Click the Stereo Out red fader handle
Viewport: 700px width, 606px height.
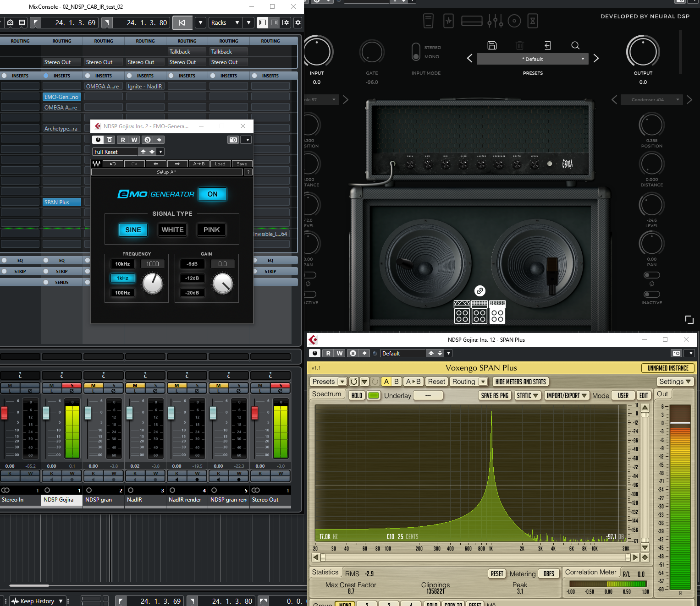(254, 412)
